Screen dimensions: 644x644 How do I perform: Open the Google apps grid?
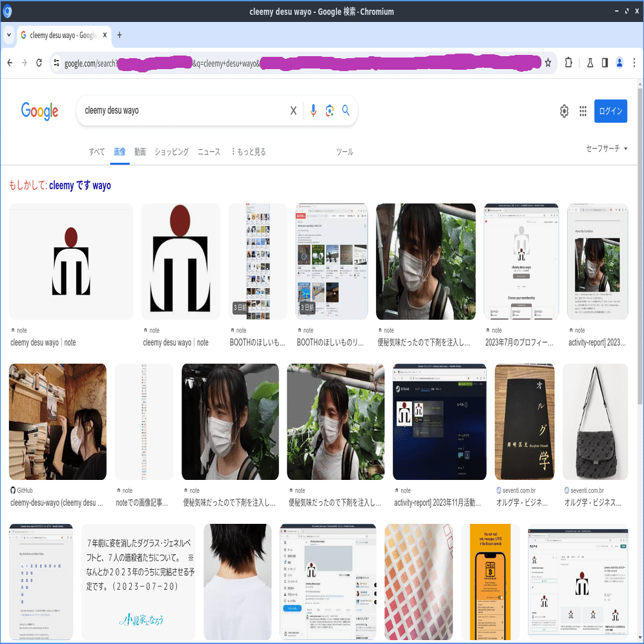click(583, 111)
